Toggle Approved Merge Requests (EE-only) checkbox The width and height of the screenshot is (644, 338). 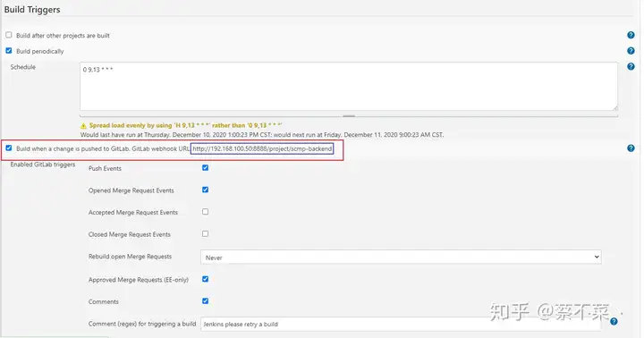(x=206, y=279)
